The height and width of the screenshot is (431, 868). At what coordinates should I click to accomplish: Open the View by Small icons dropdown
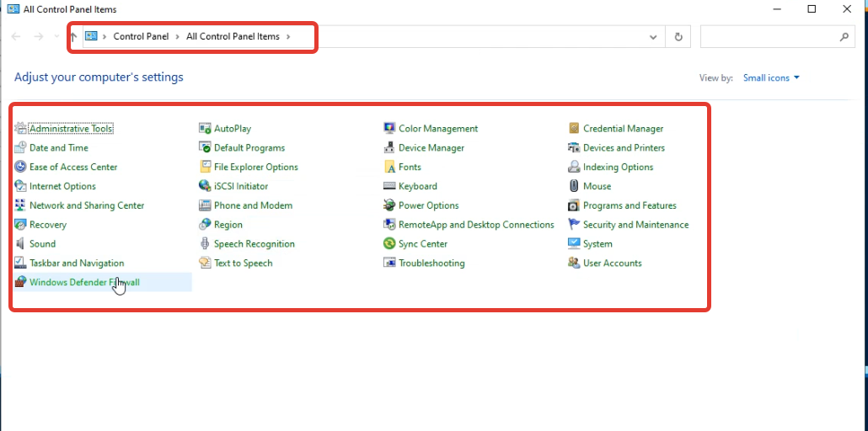772,78
